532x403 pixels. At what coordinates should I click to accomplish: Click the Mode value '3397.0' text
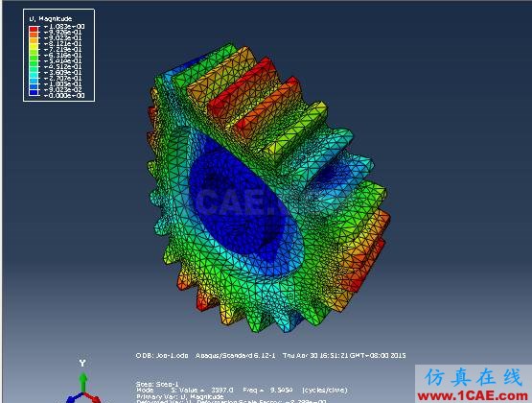(221, 391)
